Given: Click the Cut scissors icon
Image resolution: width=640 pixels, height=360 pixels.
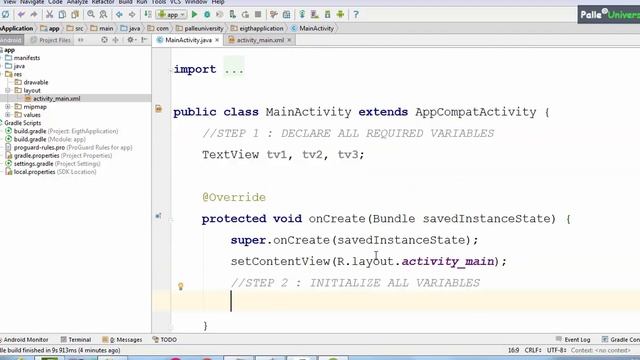Looking at the screenshot, I should tap(49, 15).
